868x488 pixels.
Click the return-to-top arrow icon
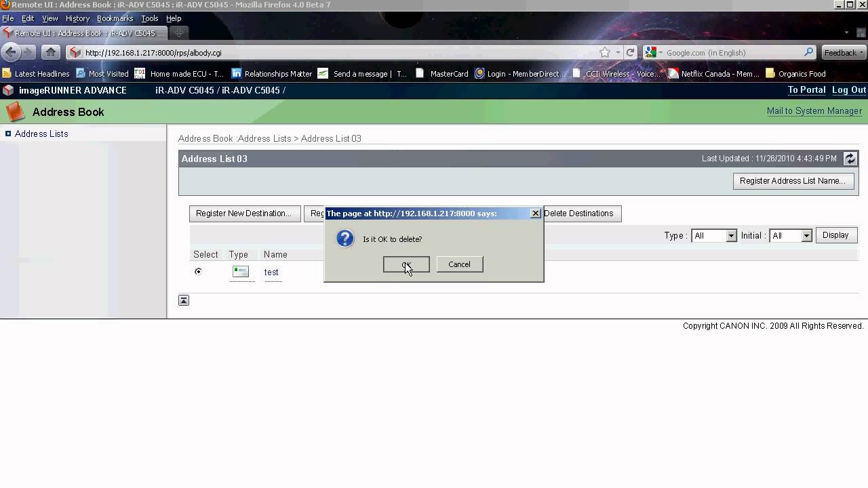[x=184, y=300]
